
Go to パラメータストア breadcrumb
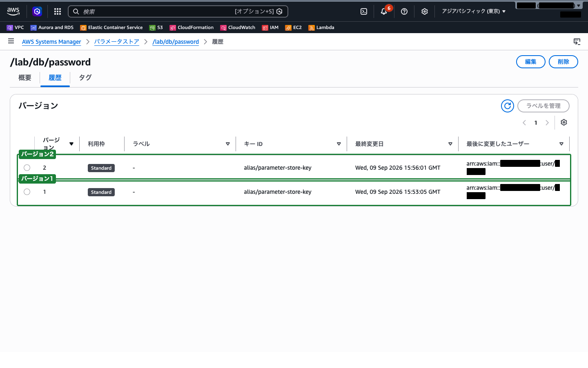point(117,42)
